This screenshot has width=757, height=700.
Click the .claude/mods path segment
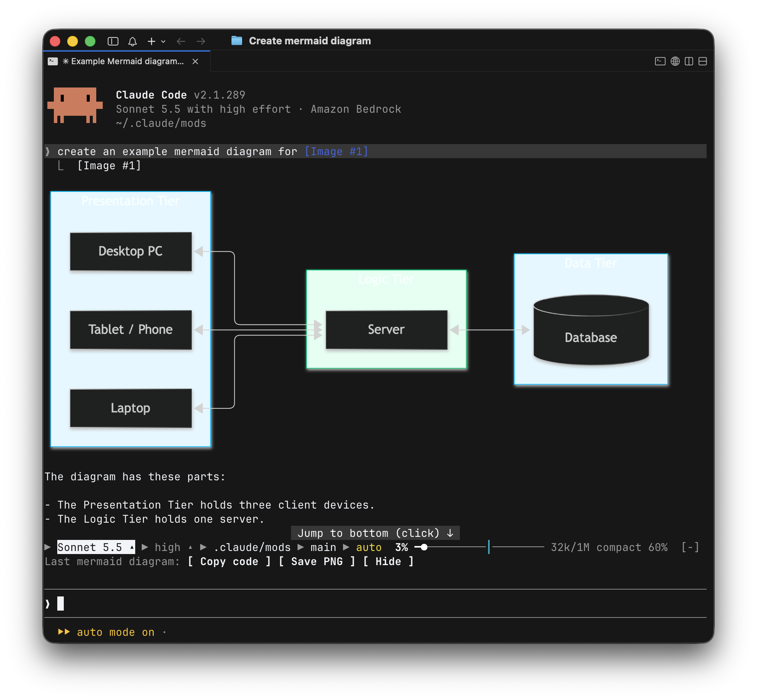click(252, 547)
